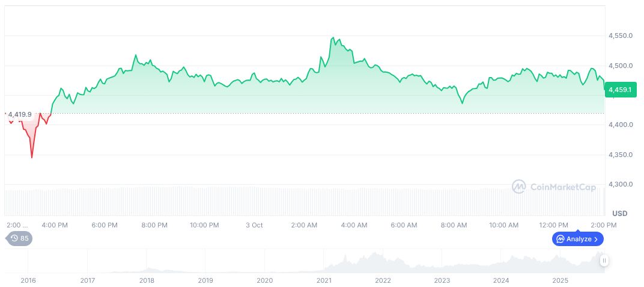Image resolution: width=644 pixels, height=287 pixels.
Task: Select 2016 at the overview timeline start
Action: (28, 280)
